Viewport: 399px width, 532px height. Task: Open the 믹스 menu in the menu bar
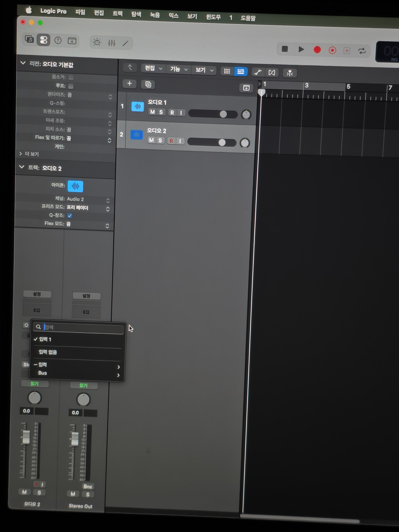[173, 16]
